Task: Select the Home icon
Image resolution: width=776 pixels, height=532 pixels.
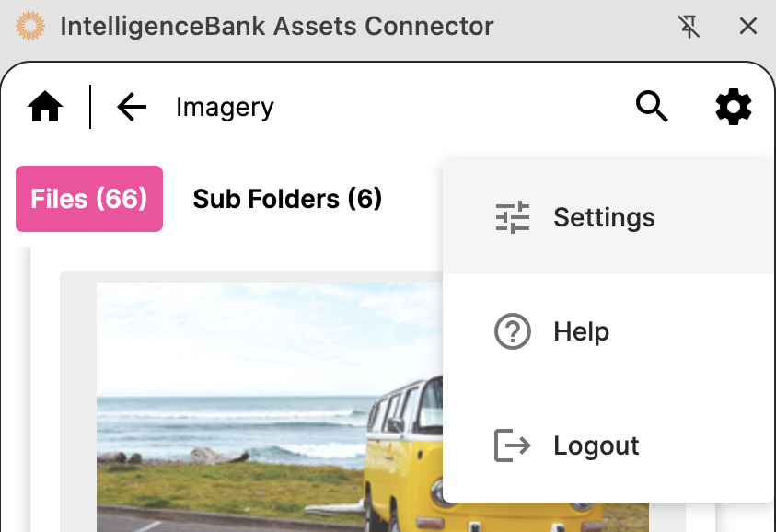Action: click(45, 107)
